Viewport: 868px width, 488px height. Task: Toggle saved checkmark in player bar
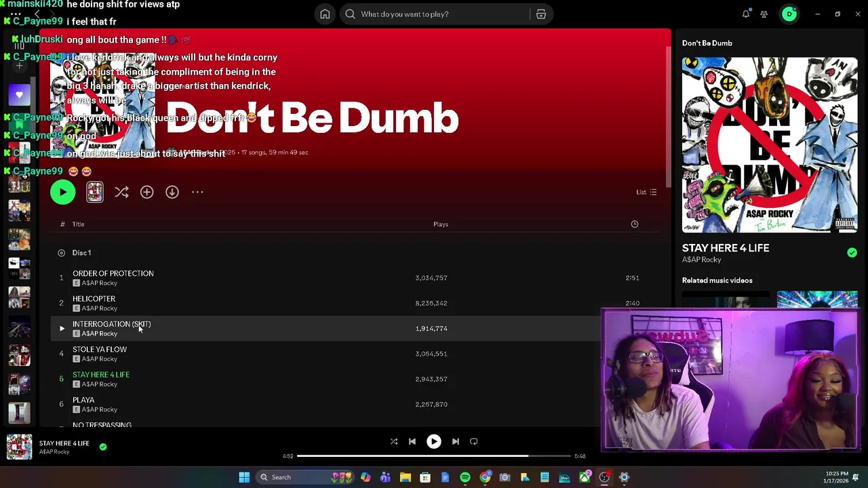point(103,447)
